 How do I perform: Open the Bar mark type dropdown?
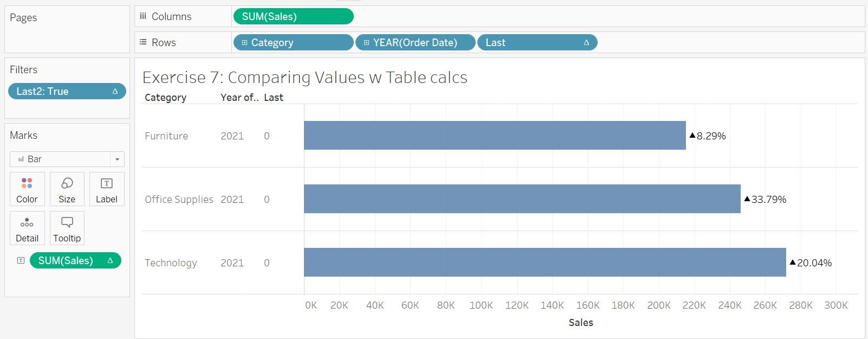click(117, 159)
